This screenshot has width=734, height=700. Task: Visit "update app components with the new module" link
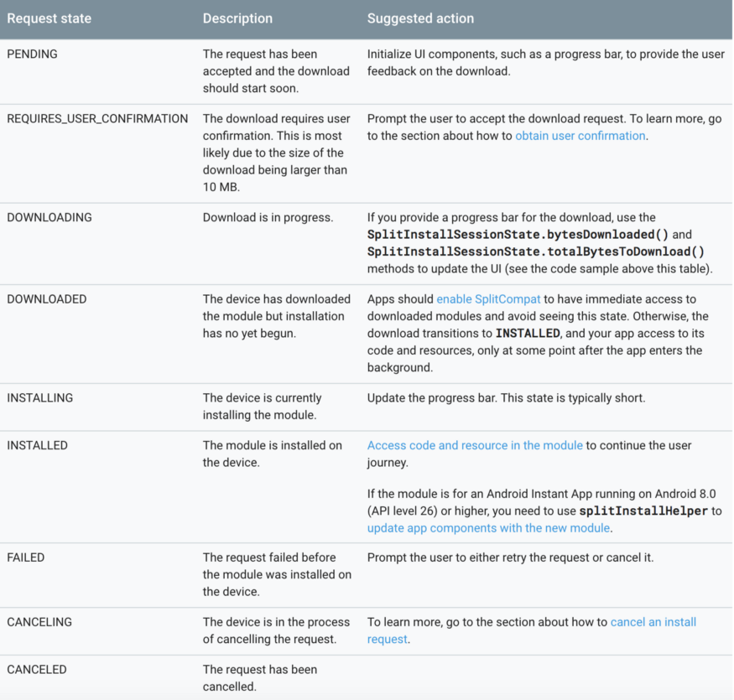click(x=489, y=528)
